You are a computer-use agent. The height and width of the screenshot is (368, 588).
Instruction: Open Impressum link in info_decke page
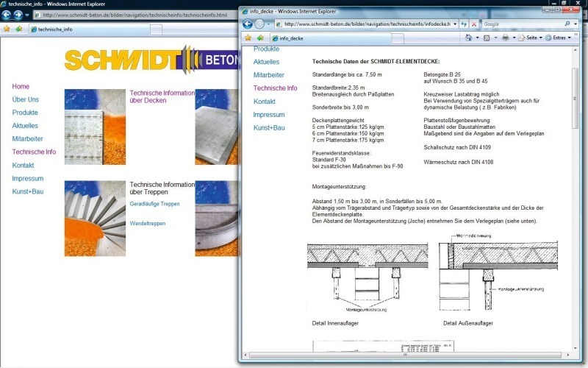(269, 115)
